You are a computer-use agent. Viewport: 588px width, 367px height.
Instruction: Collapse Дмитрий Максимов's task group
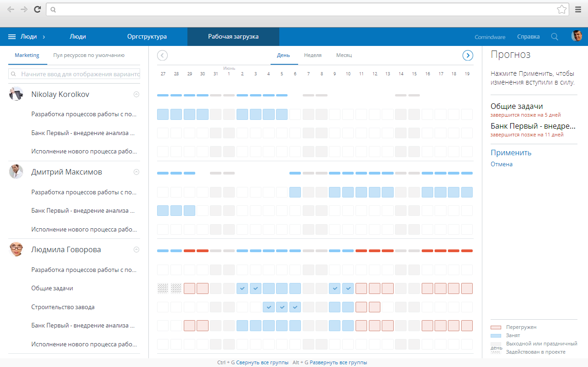136,172
